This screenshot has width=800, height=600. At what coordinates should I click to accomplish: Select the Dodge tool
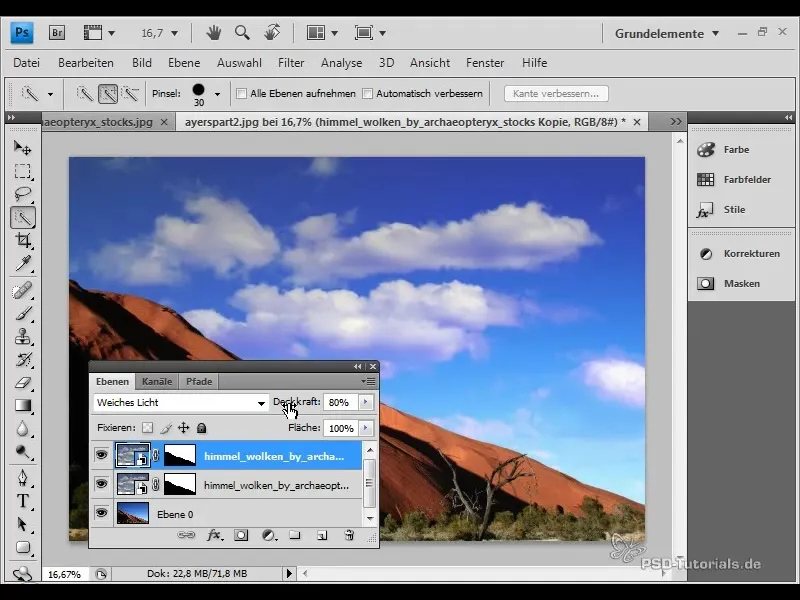pyautogui.click(x=22, y=452)
